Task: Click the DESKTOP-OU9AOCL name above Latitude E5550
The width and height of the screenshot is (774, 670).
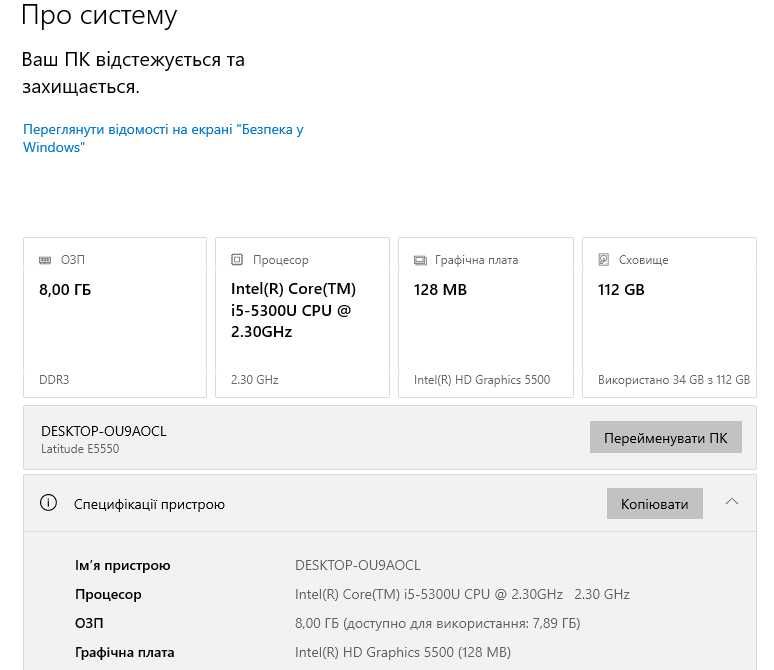Action: [104, 431]
